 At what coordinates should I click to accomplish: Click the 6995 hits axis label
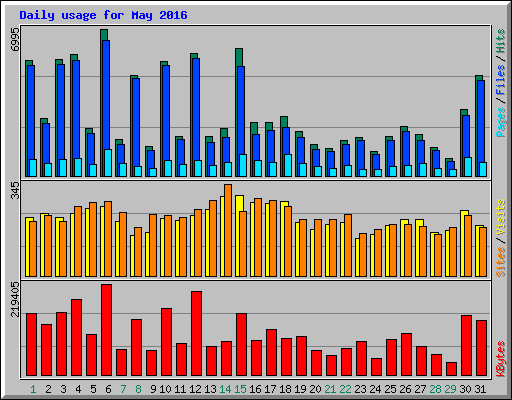pyautogui.click(x=15, y=39)
